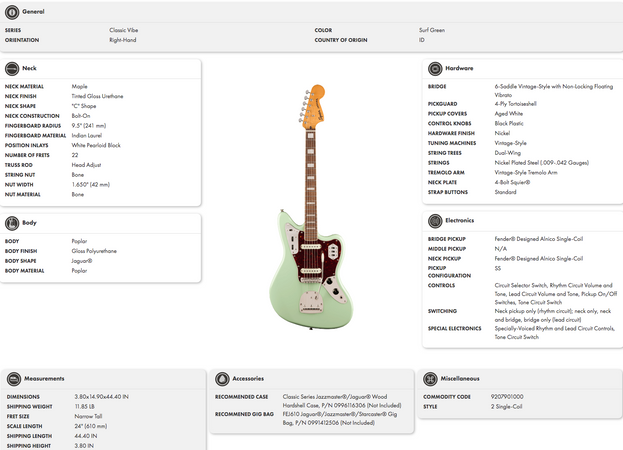The width and height of the screenshot is (623, 450).
Task: Click the recommended hardshell case part number text
Action: [342, 401]
